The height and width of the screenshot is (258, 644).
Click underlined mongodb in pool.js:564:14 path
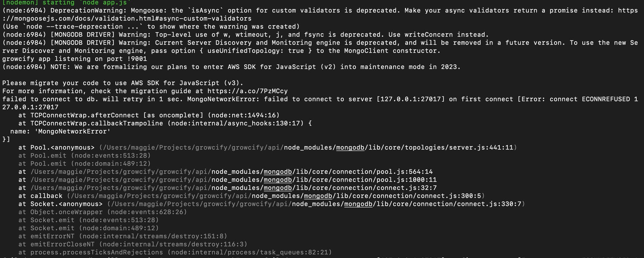(x=277, y=172)
